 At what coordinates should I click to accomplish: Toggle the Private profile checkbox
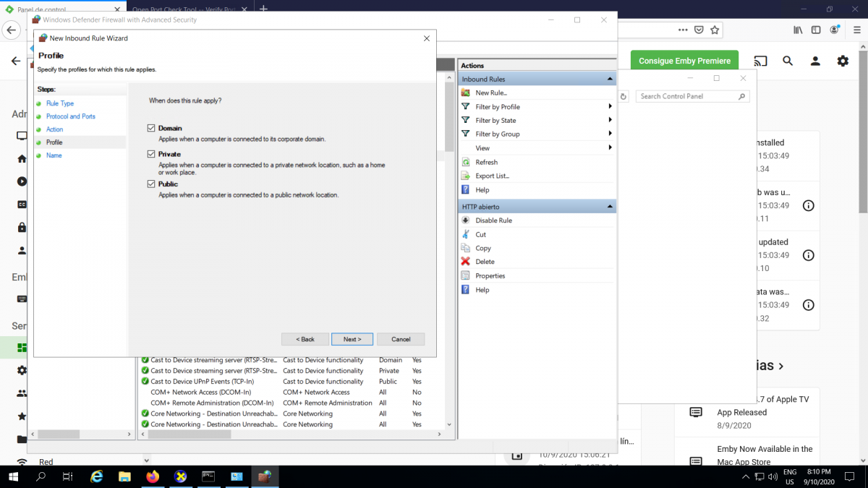coord(151,154)
